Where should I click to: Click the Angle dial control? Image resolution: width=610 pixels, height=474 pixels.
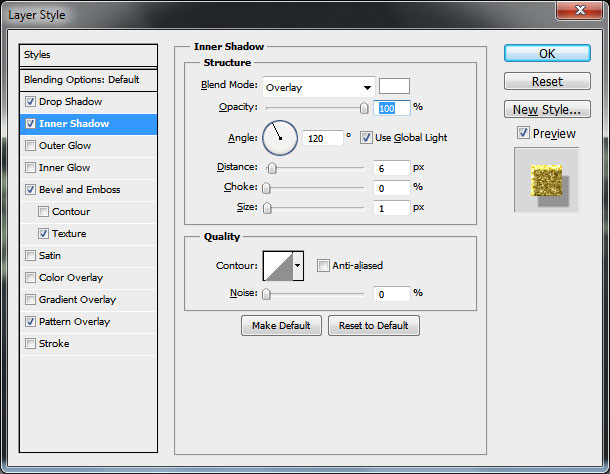tap(280, 138)
